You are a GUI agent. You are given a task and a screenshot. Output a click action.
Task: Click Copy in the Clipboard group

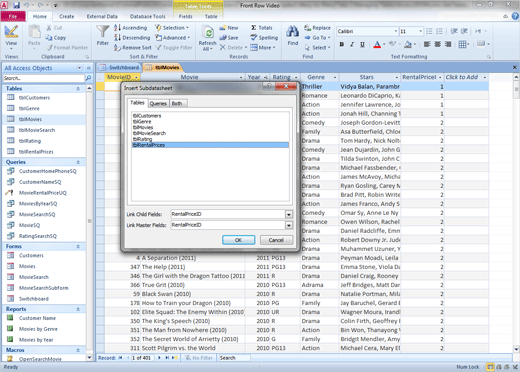pos(56,38)
